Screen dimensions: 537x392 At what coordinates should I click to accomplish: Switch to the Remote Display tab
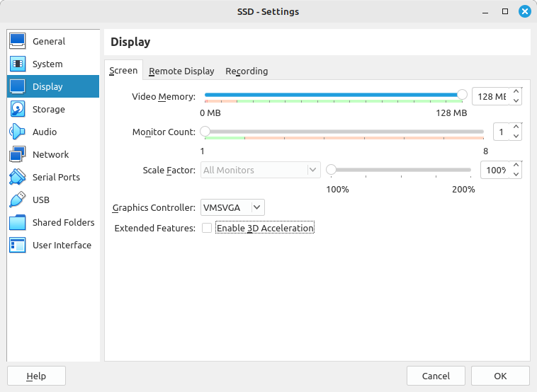[x=181, y=71]
